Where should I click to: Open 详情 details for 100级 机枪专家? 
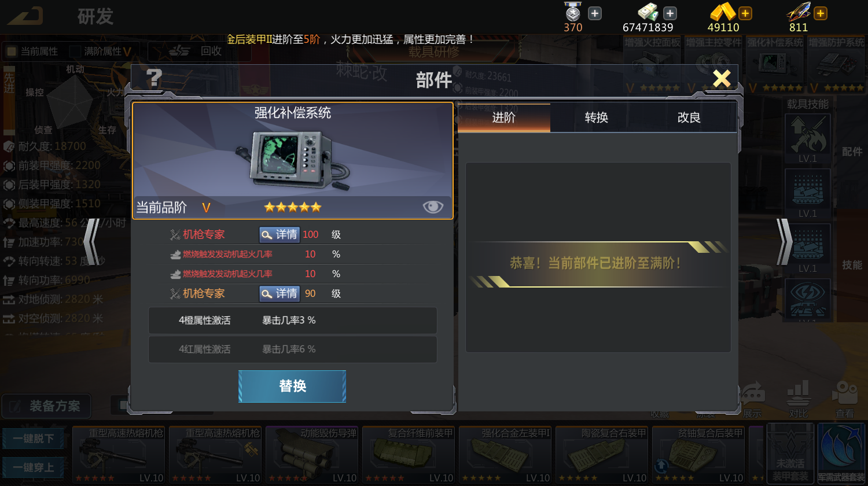(279, 234)
